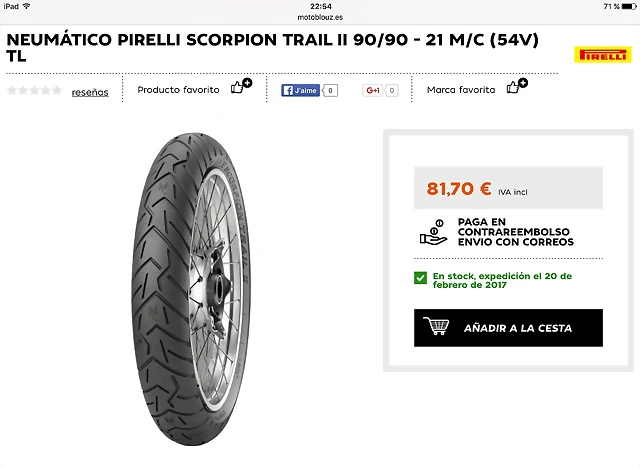Click the Marca favorita thumbs-up icon

point(517,86)
